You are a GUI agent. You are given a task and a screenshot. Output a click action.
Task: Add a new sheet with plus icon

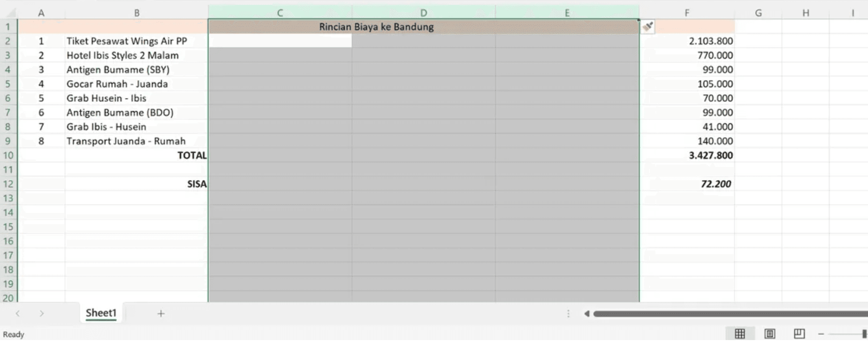coord(161,313)
